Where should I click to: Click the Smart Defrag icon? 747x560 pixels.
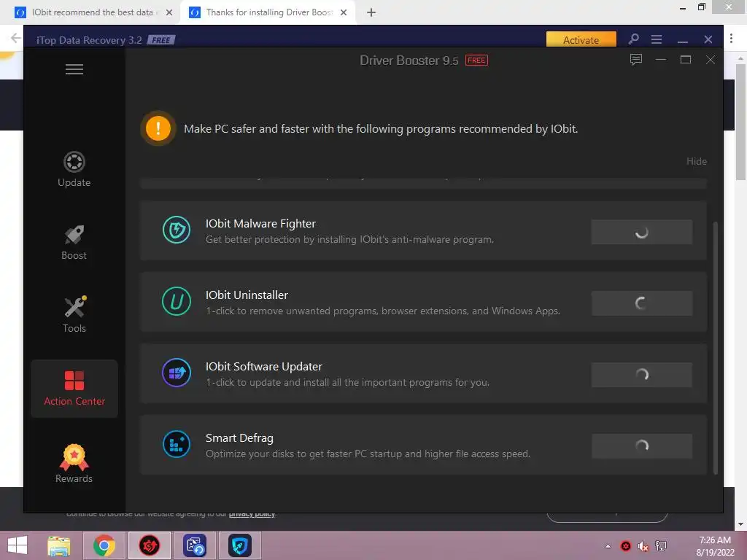[177, 444]
